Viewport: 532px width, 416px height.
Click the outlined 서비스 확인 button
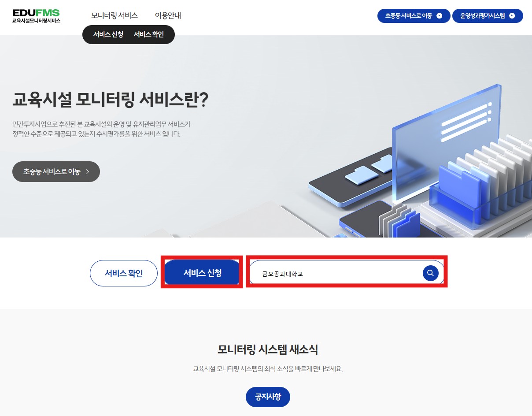[x=124, y=273]
